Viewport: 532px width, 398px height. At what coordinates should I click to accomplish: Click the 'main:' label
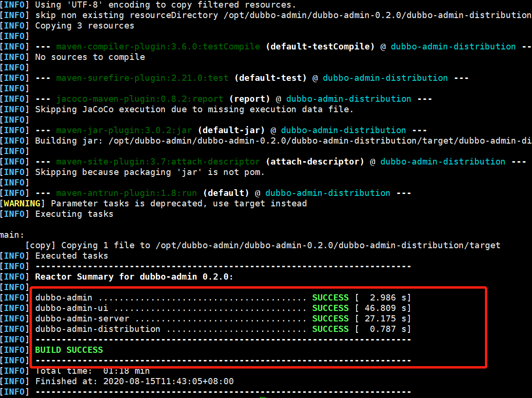[12, 235]
